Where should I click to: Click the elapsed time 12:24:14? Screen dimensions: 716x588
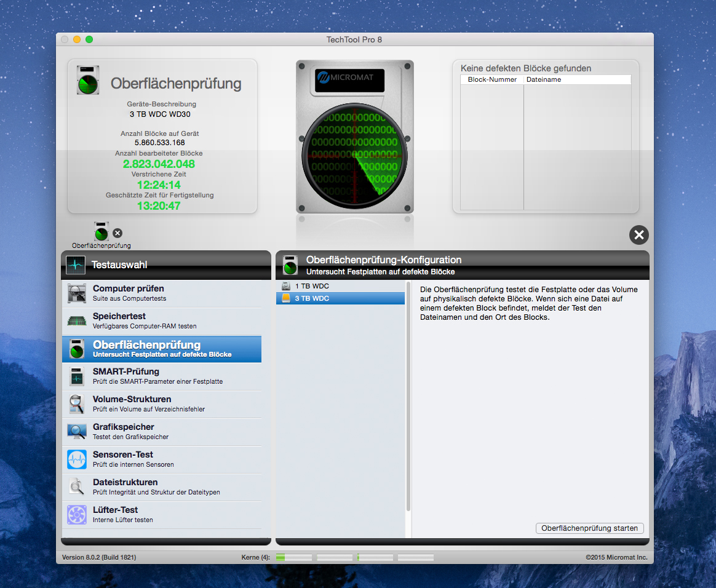click(159, 185)
